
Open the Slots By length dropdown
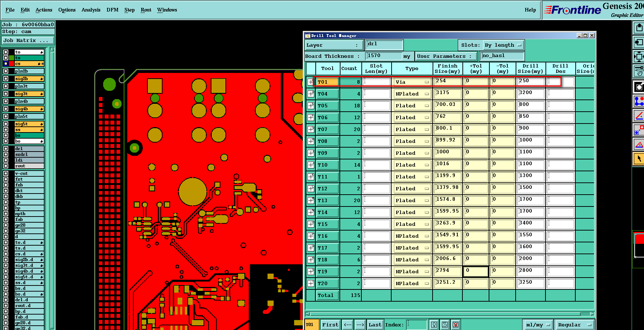pos(503,45)
